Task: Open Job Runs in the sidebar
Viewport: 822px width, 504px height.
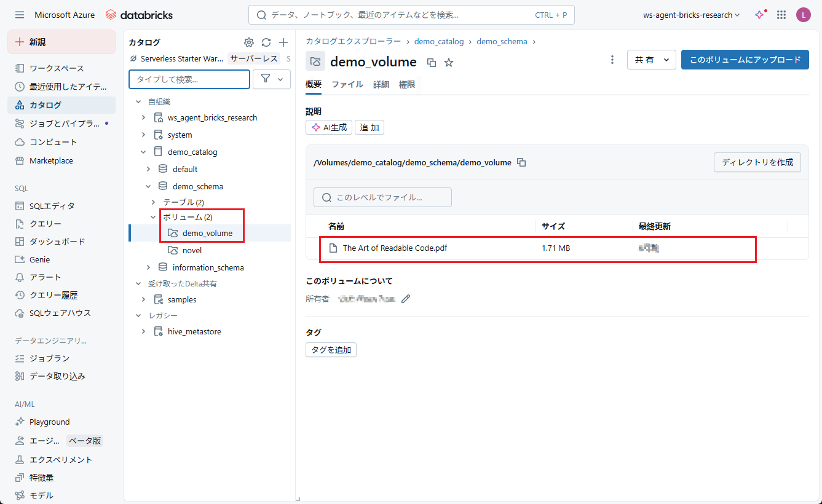Action: pos(61,358)
